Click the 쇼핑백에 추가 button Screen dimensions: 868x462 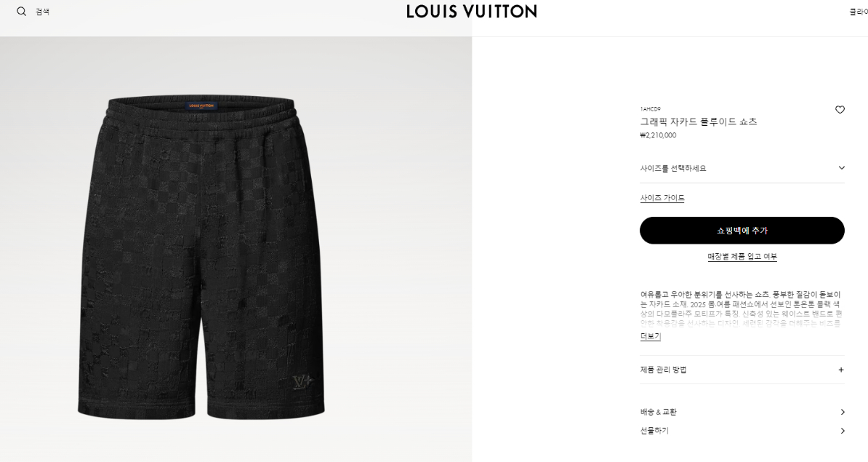click(742, 231)
